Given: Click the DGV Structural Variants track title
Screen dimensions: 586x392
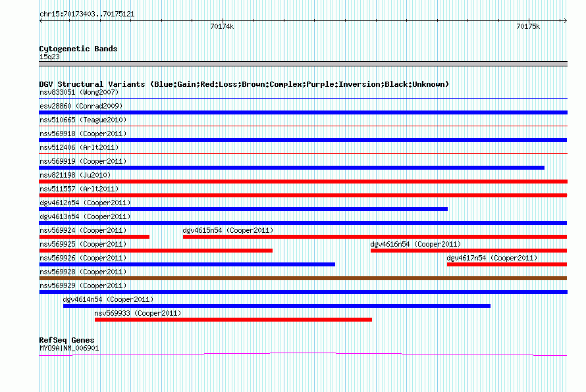Looking at the screenshot, I should [x=244, y=84].
